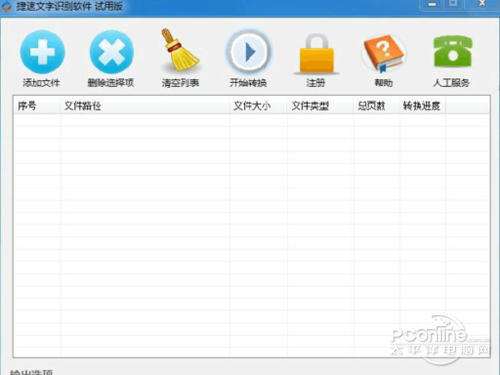Close the application window
This screenshot has width=500, height=375.
(481, 4)
